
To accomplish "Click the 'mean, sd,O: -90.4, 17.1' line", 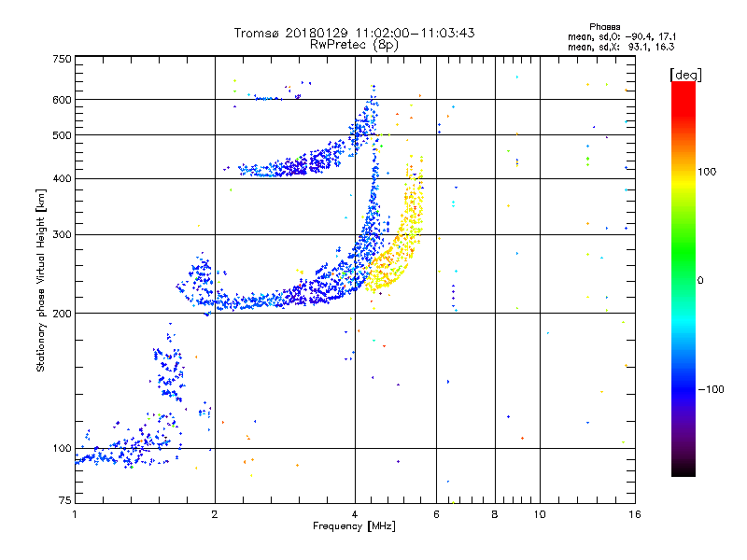I will 621,36.
